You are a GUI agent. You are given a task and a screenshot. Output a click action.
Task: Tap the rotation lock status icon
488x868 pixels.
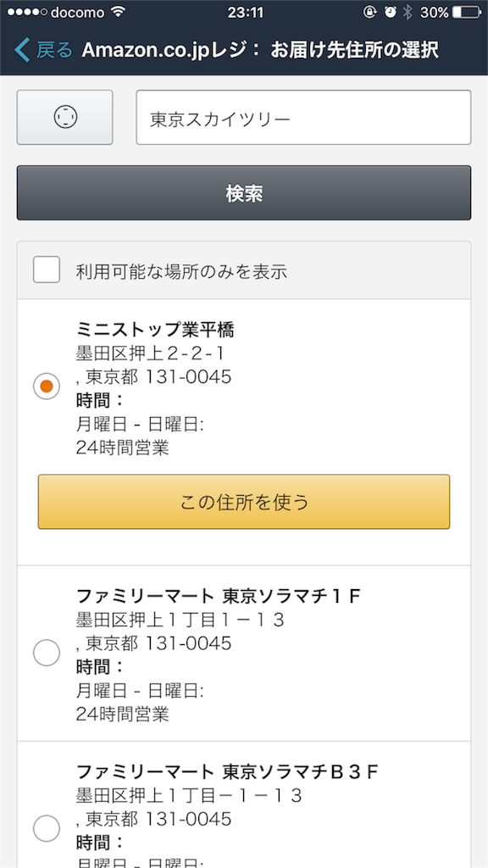[x=370, y=12]
